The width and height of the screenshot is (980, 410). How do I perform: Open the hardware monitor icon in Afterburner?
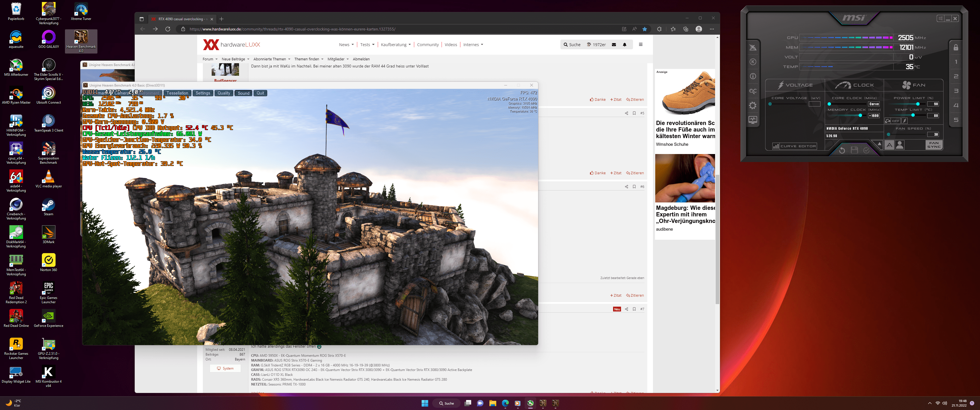tap(752, 120)
